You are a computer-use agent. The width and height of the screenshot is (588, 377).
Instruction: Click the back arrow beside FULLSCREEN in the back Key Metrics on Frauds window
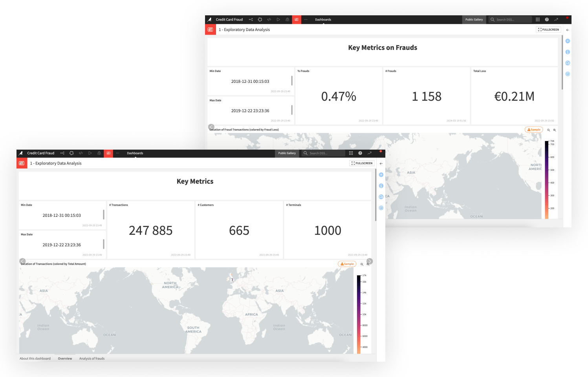tap(568, 30)
